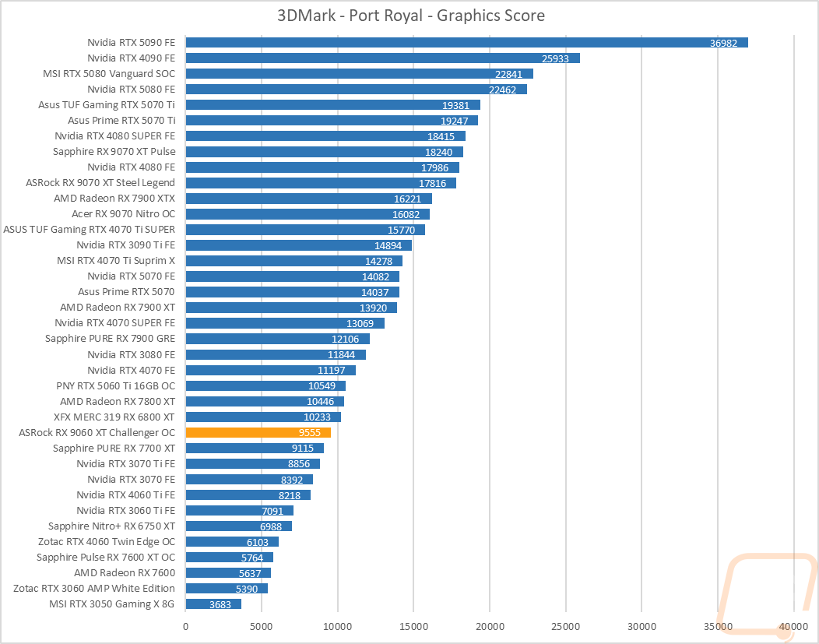Click the label 'PNY RTX 5060 Ti 16GB OC'
Viewport: 819px width, 644px height.
pos(116,386)
